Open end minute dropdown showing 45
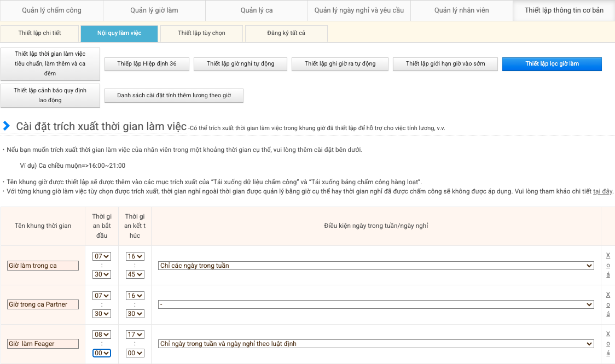Image resolution: width=615 pixels, height=364 pixels. coord(135,274)
